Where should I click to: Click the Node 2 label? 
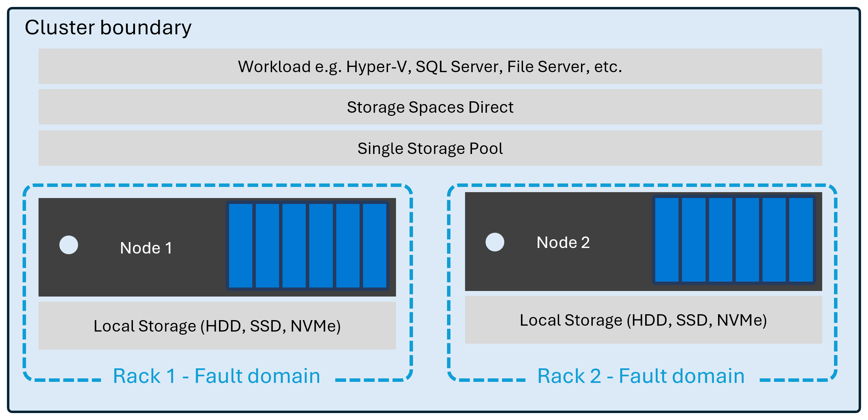tap(563, 242)
